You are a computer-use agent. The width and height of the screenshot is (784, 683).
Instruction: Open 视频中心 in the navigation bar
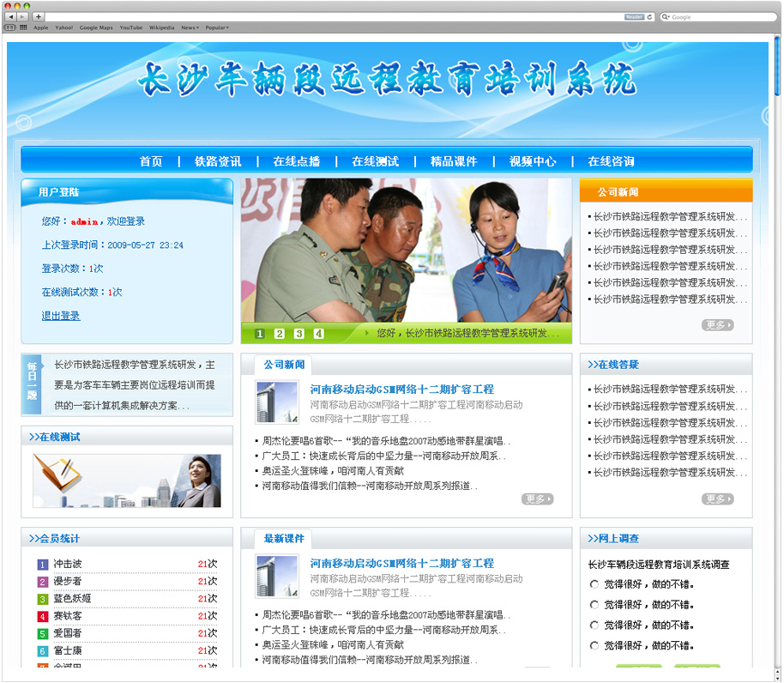point(533,161)
